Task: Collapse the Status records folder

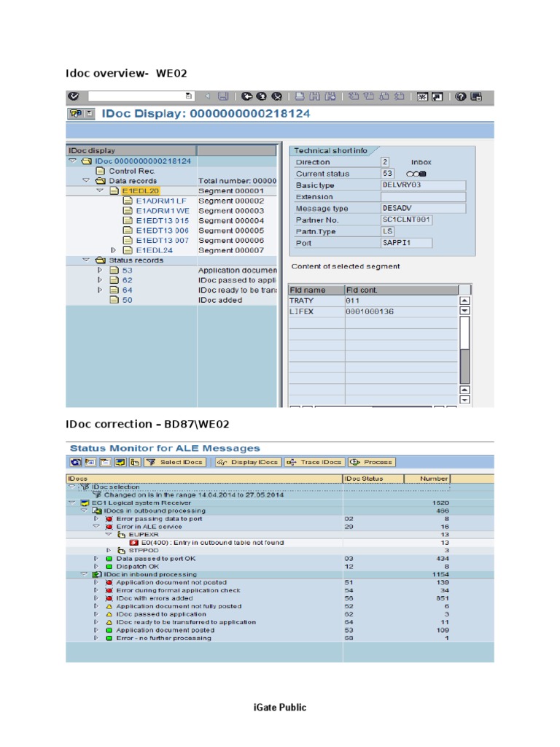Action: pos(86,260)
